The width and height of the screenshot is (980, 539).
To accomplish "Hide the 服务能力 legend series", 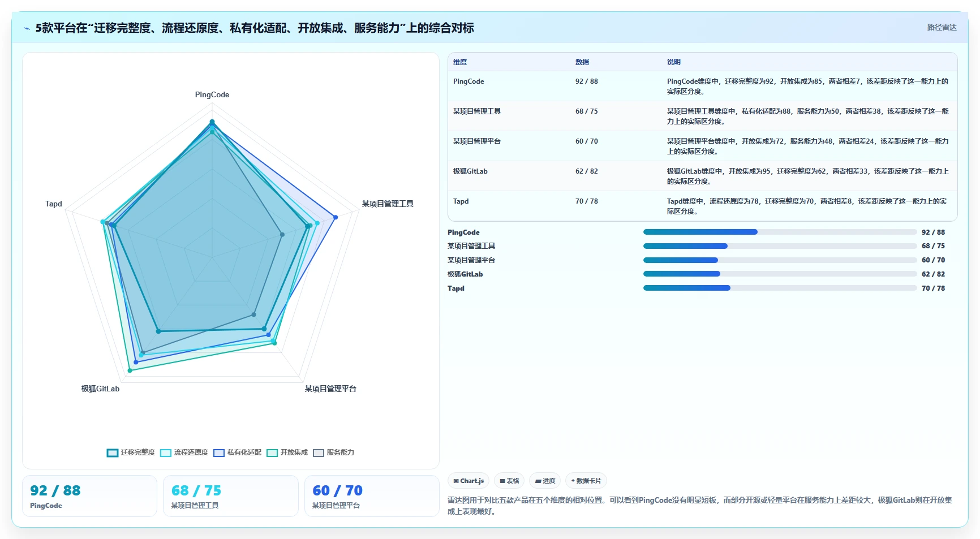I will [x=333, y=452].
